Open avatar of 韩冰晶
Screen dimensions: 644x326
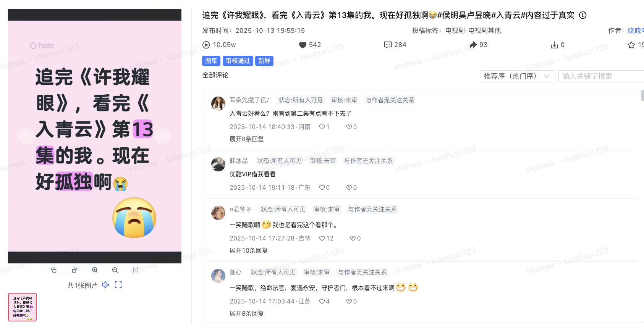(x=218, y=164)
